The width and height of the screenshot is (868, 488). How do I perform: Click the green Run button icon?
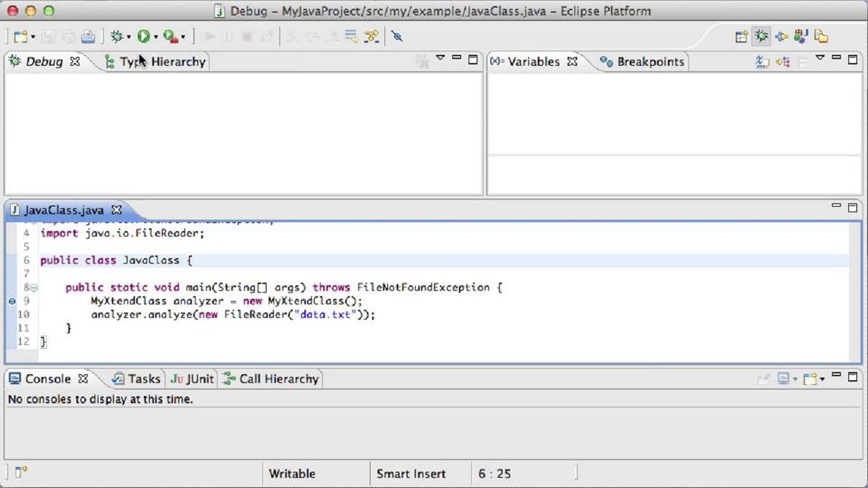144,37
